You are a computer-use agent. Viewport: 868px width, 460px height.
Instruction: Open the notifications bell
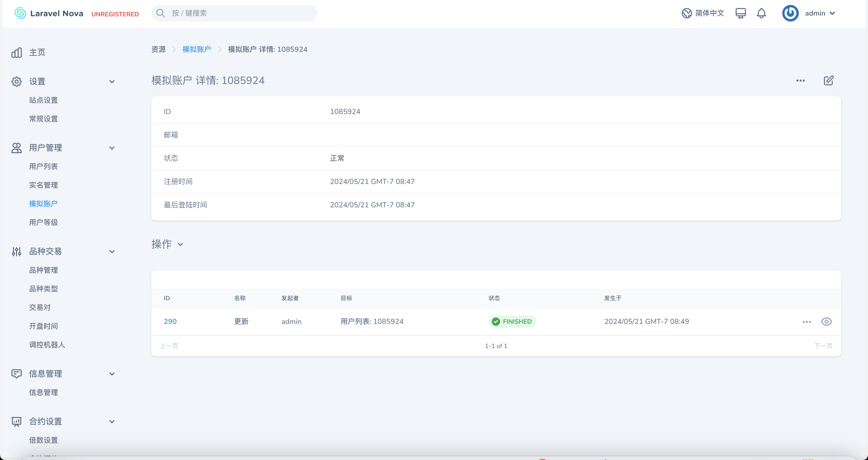[761, 13]
